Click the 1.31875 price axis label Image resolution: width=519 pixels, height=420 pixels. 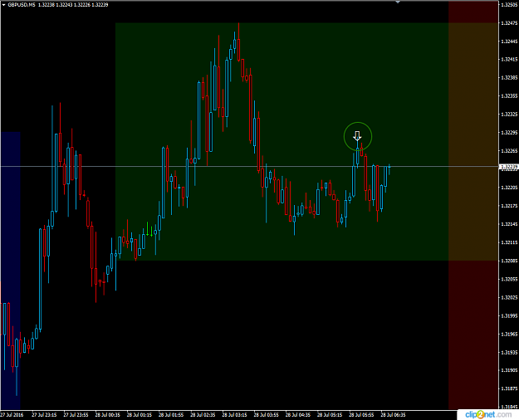click(510, 389)
